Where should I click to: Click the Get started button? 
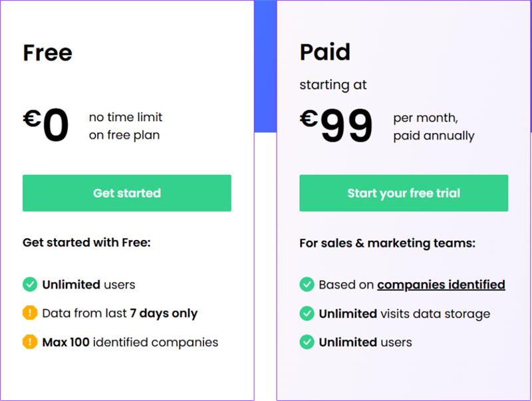tap(126, 193)
